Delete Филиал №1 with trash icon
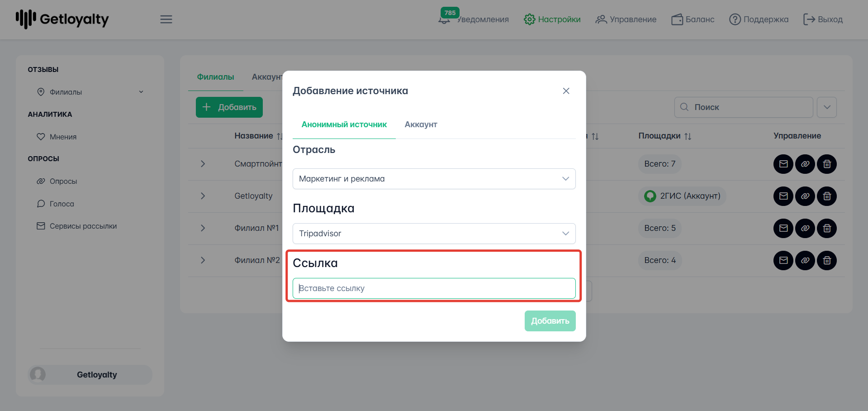868x411 pixels. point(826,228)
